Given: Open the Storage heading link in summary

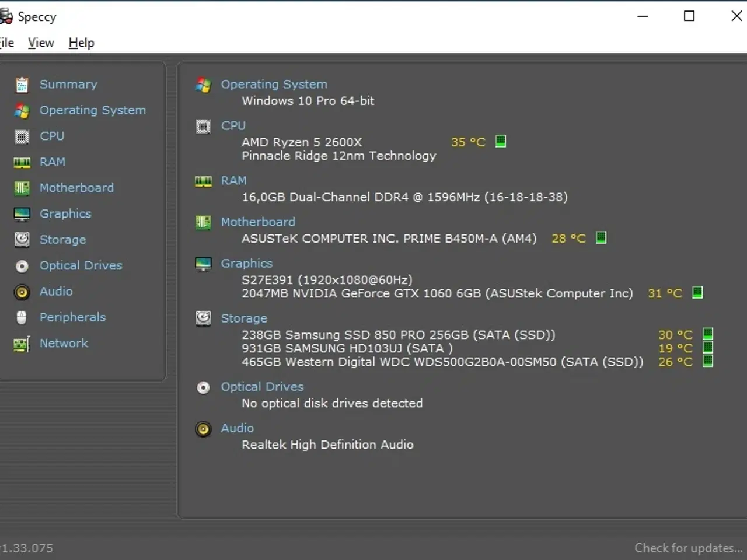Looking at the screenshot, I should coord(244,318).
